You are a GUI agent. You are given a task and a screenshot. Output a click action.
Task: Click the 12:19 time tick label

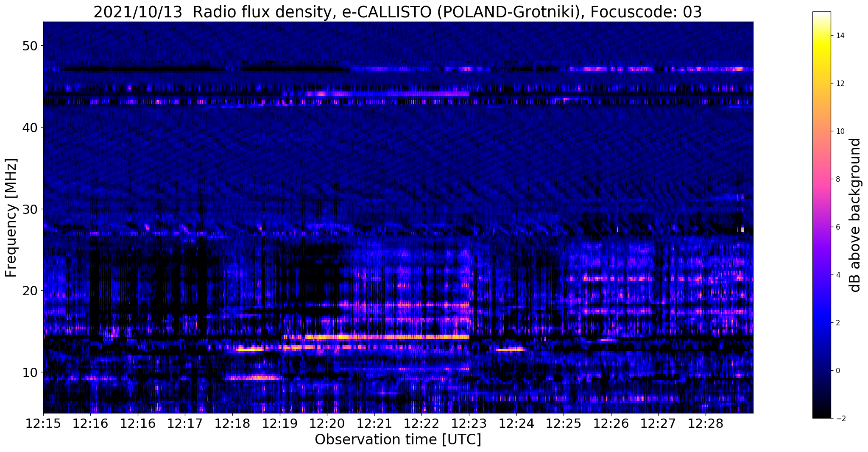coord(280,424)
